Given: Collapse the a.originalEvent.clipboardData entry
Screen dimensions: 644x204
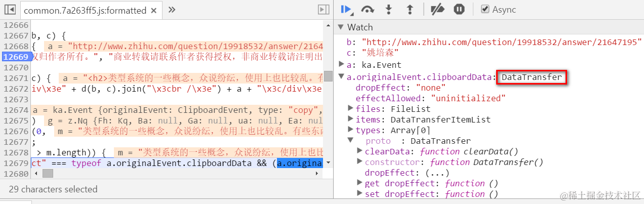Looking at the screenshot, I should coord(341,77).
